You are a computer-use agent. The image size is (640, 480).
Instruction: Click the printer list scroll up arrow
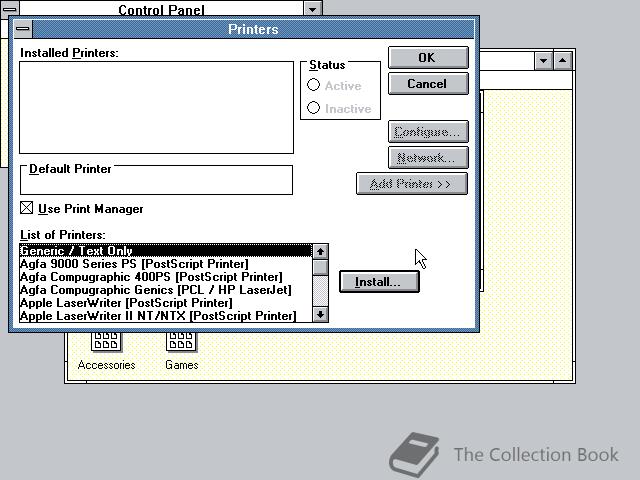(320, 251)
